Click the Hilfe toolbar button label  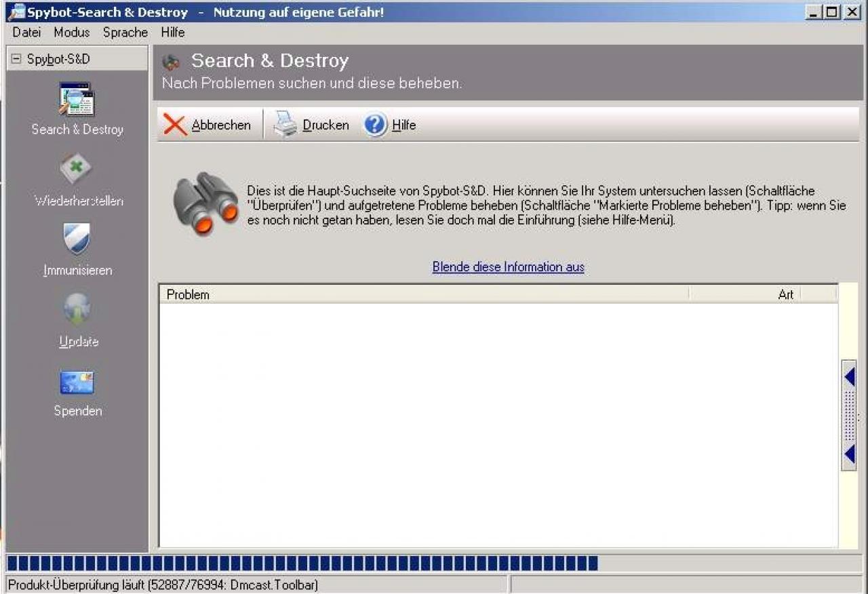point(404,125)
